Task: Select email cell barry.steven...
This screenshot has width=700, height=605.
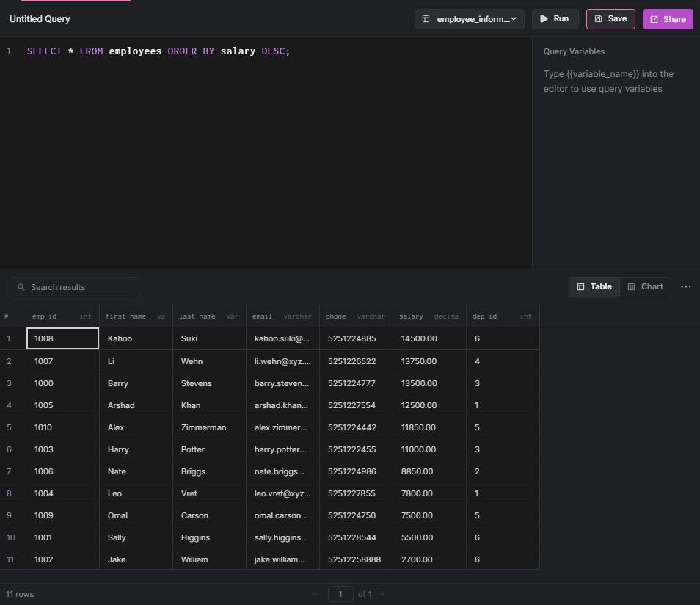Action: [x=282, y=383]
